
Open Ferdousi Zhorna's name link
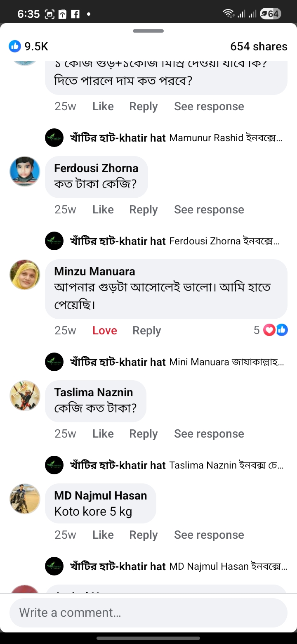[x=96, y=168]
